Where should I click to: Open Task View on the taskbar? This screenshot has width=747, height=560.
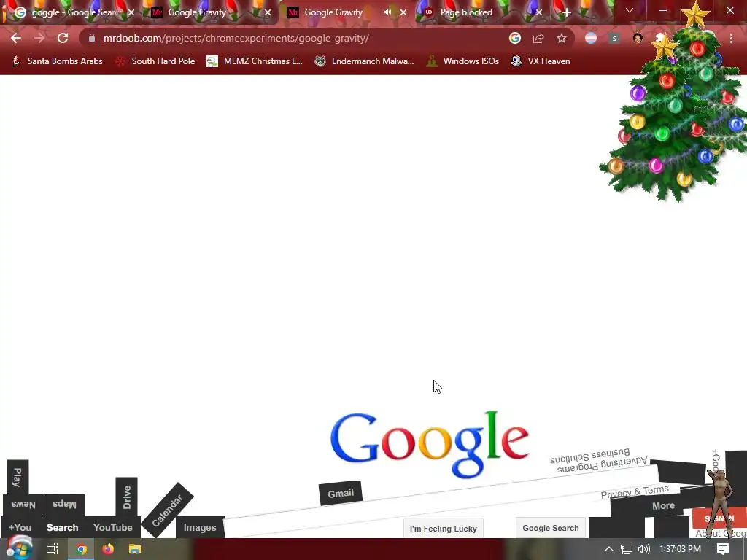53,549
